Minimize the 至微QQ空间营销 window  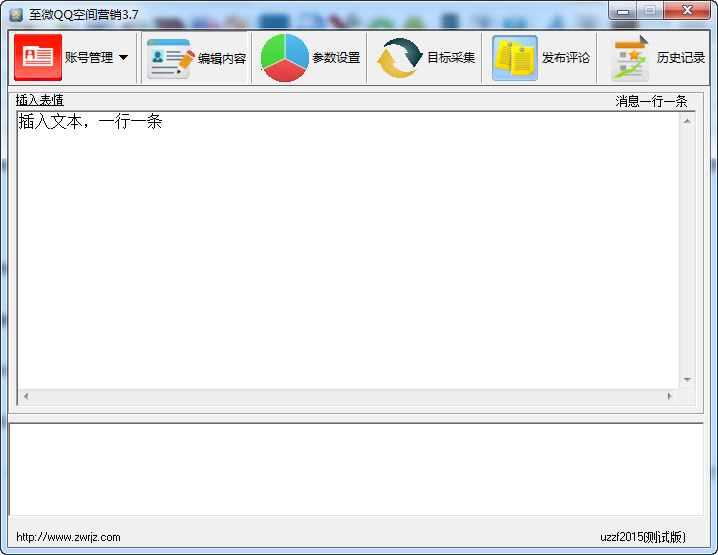point(623,11)
